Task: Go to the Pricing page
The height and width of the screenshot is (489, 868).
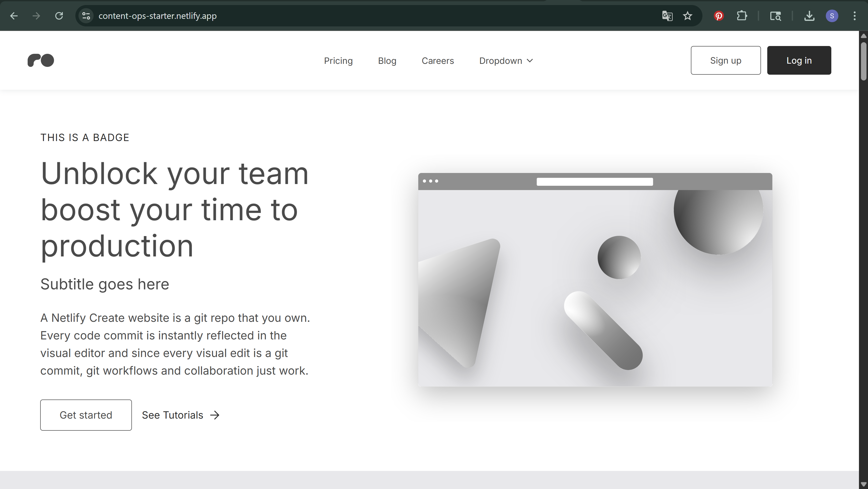Action: (x=338, y=61)
